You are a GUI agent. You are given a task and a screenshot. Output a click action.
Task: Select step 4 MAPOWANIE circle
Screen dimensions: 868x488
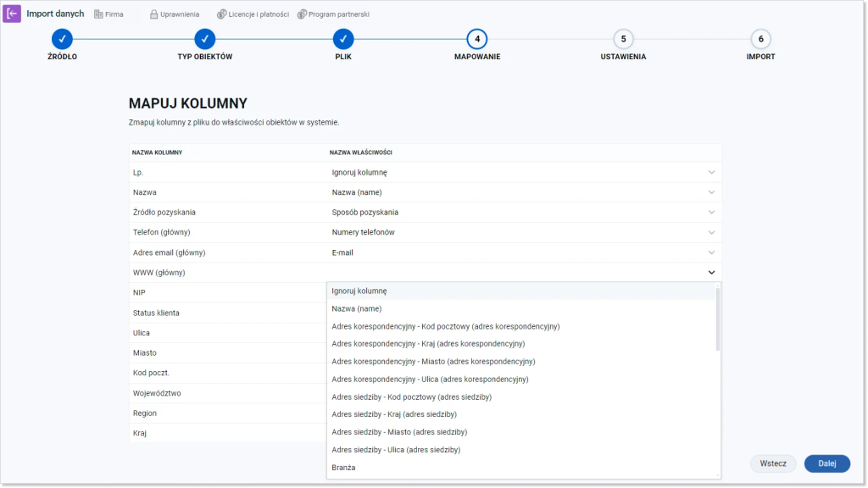pyautogui.click(x=477, y=39)
